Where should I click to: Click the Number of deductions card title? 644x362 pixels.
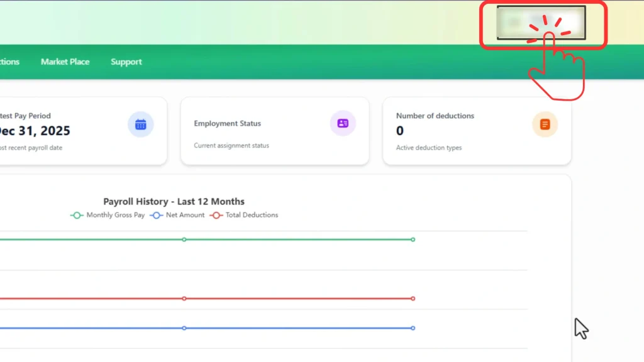coord(435,116)
